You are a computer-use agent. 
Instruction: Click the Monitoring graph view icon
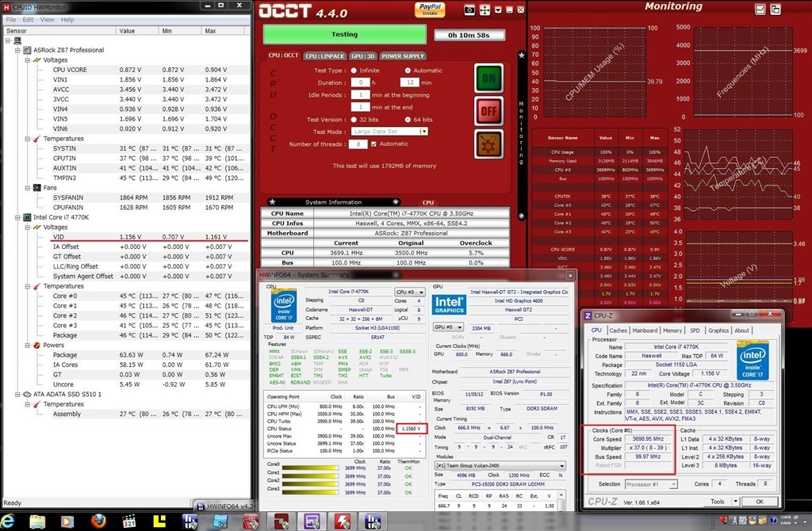click(x=760, y=10)
